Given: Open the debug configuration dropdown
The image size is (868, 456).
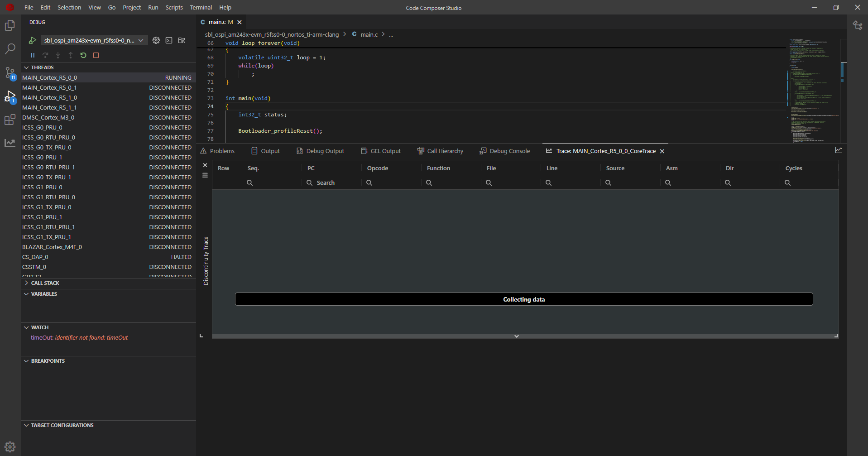Looking at the screenshot, I should [x=94, y=40].
